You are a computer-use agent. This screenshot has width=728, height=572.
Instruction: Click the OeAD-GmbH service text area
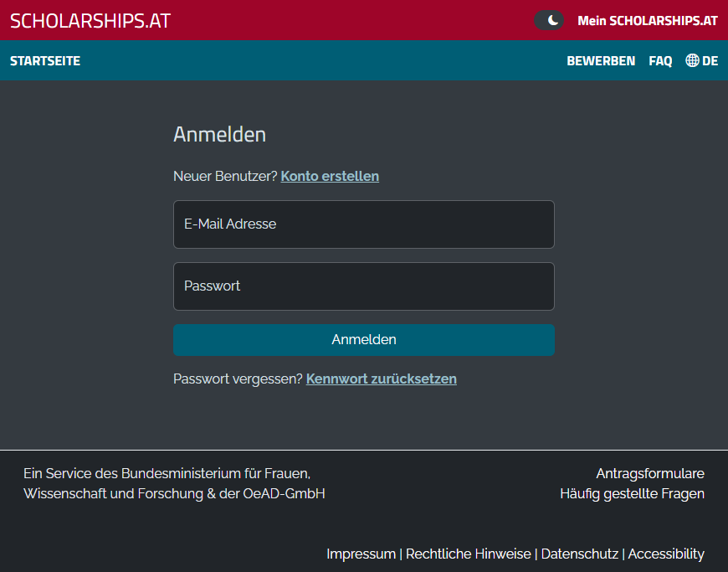(x=175, y=483)
